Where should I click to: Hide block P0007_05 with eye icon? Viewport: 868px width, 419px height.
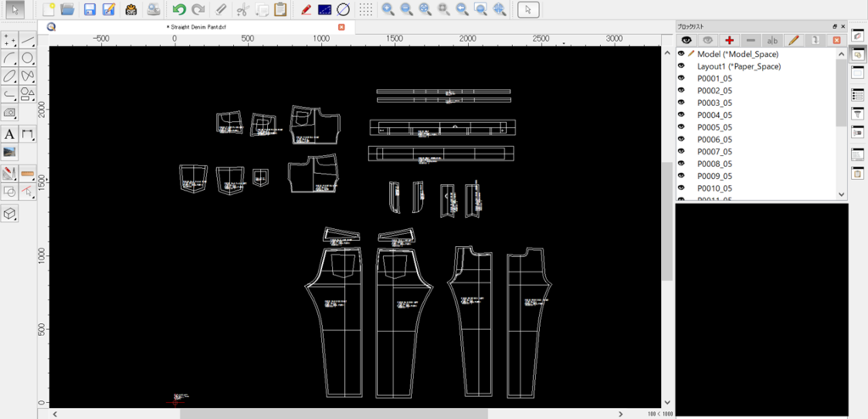[682, 151]
